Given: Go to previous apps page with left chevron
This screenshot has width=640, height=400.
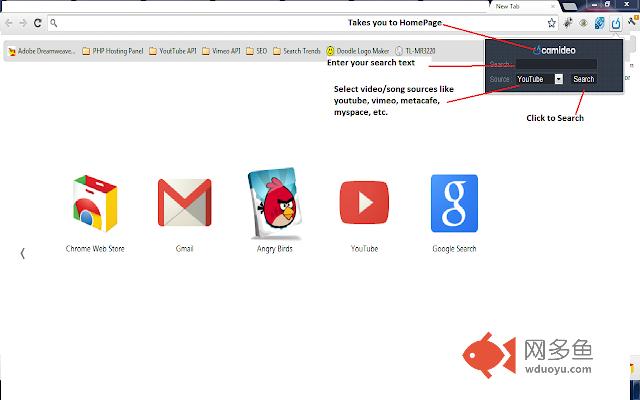Looking at the screenshot, I should [22, 254].
